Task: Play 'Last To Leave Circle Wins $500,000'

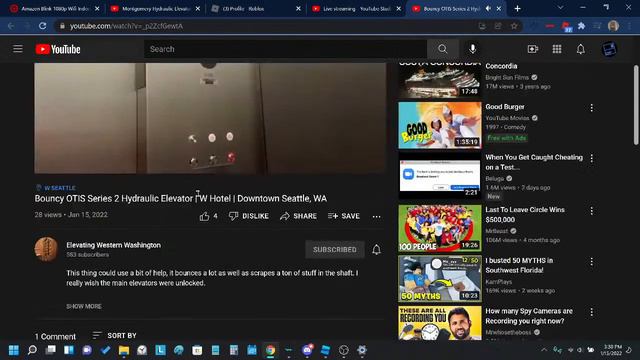Action: pyautogui.click(x=440, y=228)
